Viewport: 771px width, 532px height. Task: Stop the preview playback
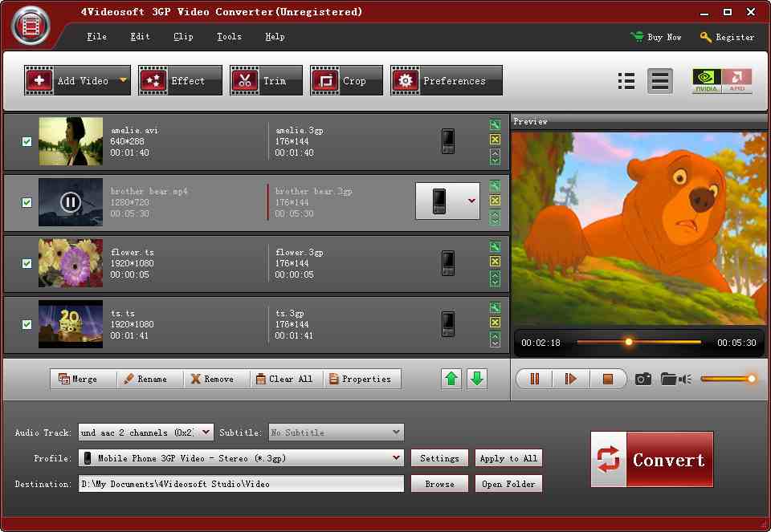[x=608, y=379]
